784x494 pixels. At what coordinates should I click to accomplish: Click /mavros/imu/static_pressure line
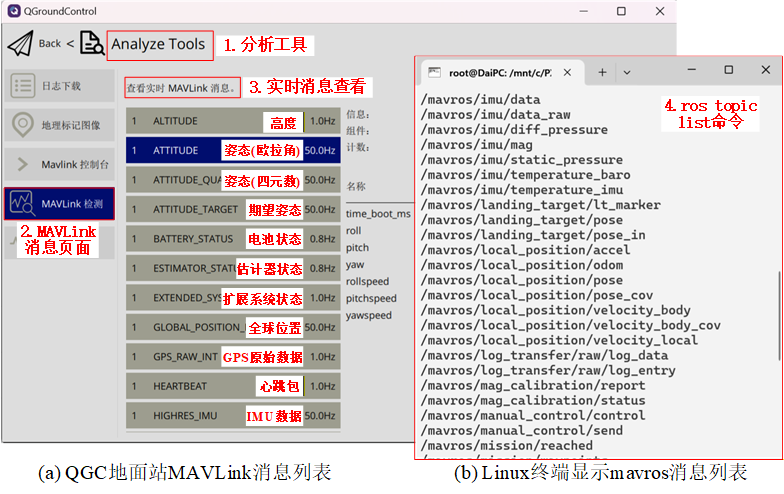click(x=522, y=160)
